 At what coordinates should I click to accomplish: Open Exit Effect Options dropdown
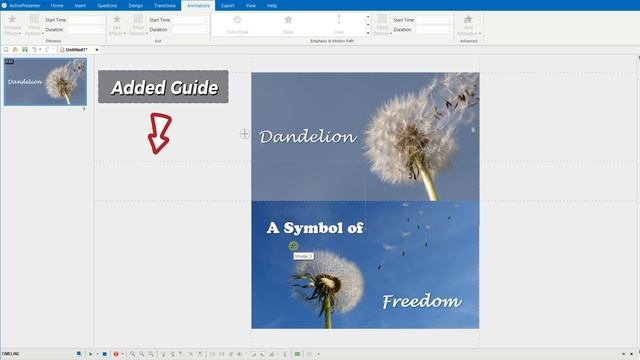(138, 25)
